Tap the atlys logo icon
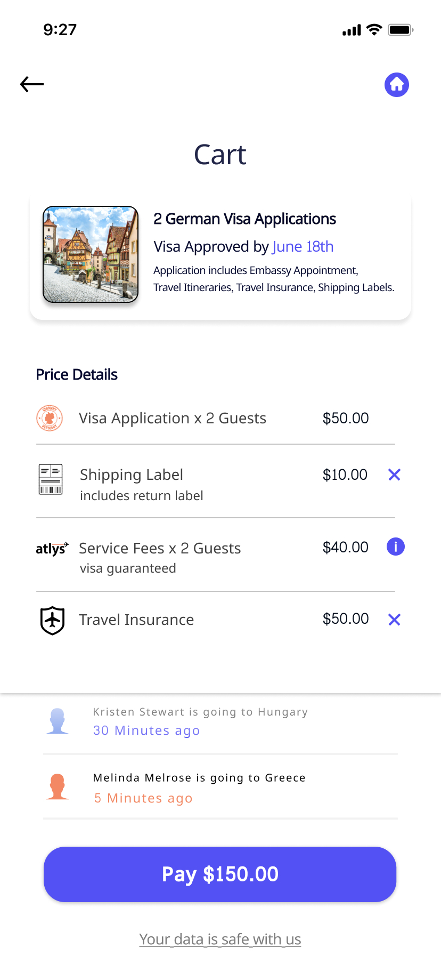The image size is (441, 980). point(52,548)
